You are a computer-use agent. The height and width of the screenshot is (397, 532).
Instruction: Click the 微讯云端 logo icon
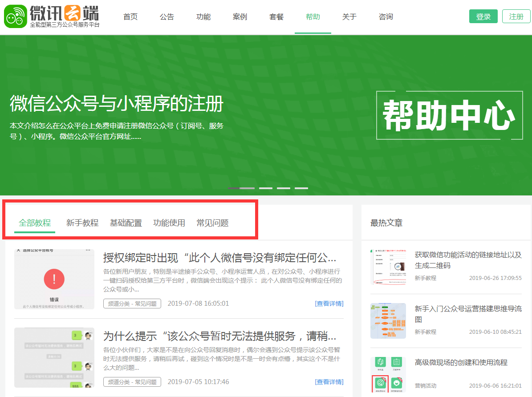pos(15,16)
